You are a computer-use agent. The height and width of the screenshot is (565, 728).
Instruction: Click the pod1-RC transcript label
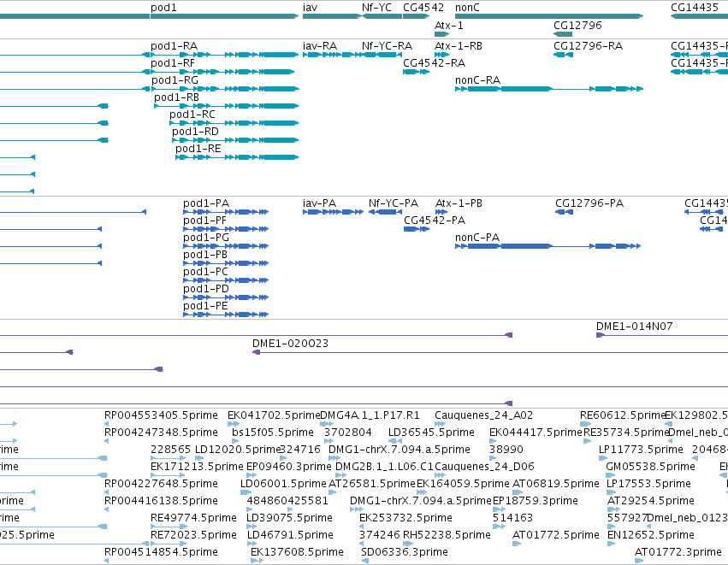(x=192, y=115)
